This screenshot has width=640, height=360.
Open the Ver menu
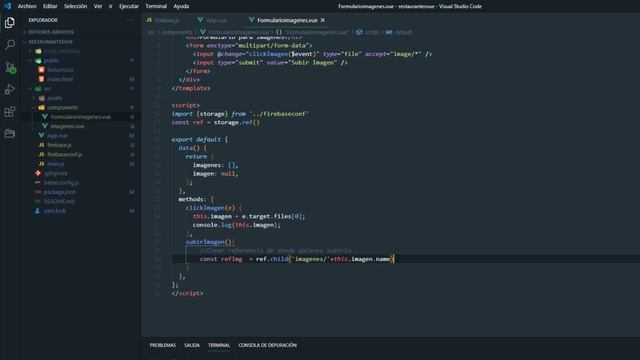(98, 6)
